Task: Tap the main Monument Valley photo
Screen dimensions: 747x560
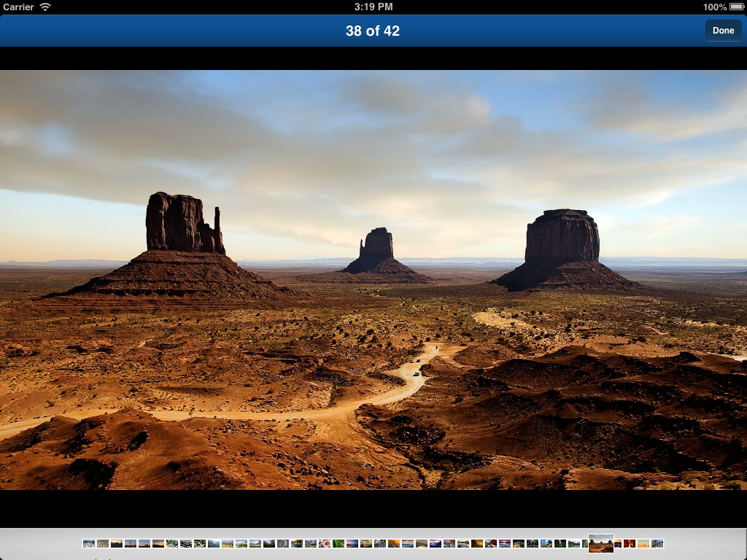Action: (373, 280)
